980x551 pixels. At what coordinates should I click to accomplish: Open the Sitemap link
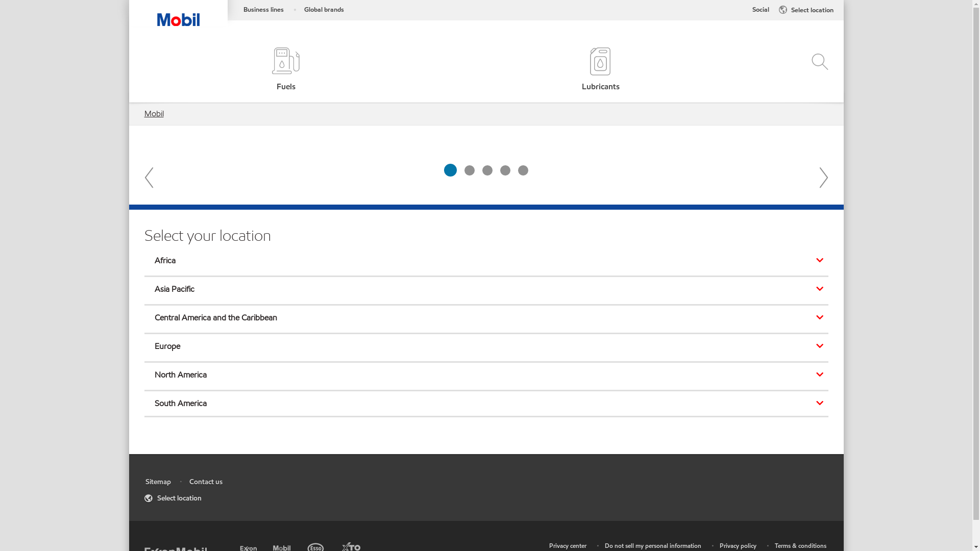(158, 482)
